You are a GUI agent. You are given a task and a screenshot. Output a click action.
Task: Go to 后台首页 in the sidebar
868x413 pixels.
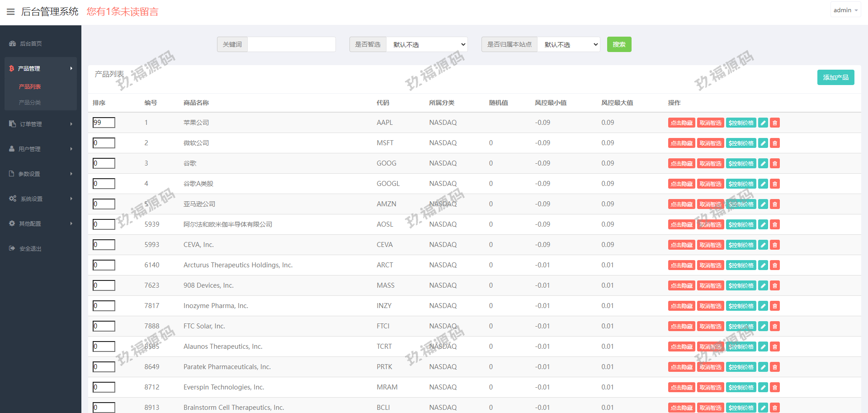pos(31,44)
